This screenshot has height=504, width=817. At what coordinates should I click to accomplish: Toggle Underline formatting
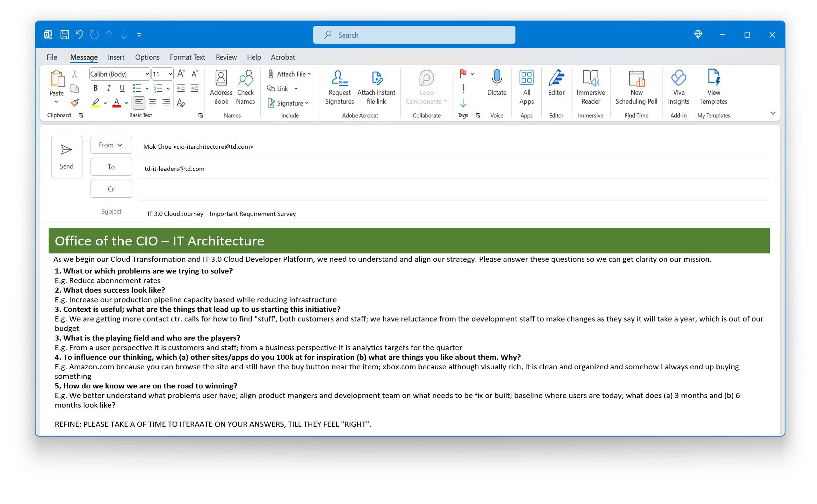(122, 88)
